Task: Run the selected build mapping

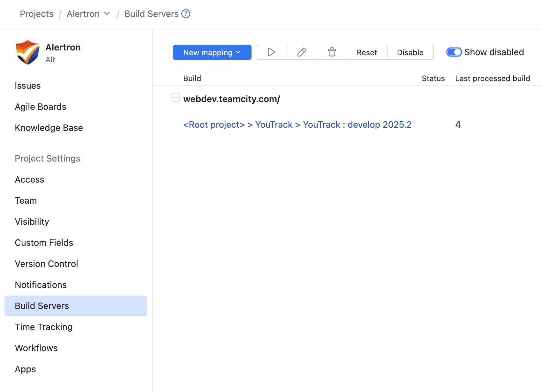Action: pos(271,52)
